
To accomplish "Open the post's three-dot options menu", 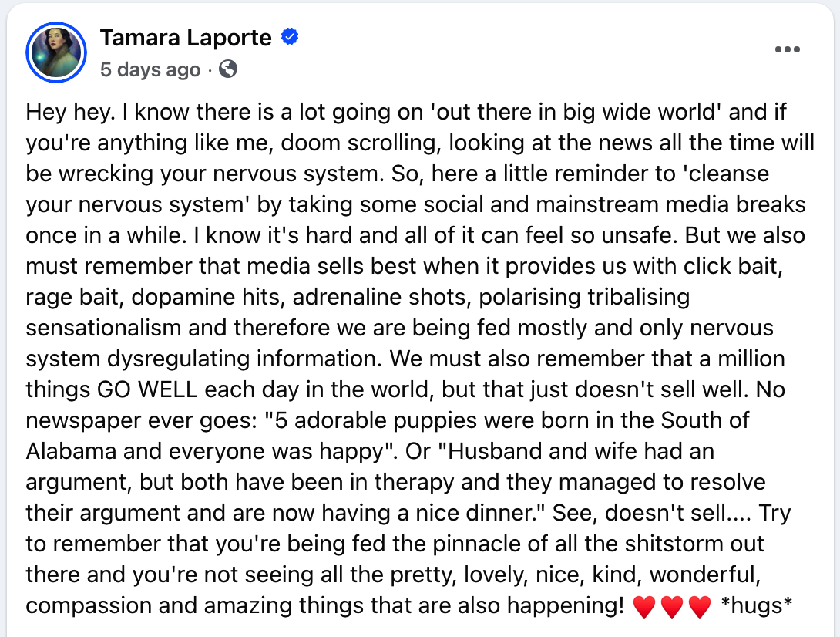I will (787, 50).
